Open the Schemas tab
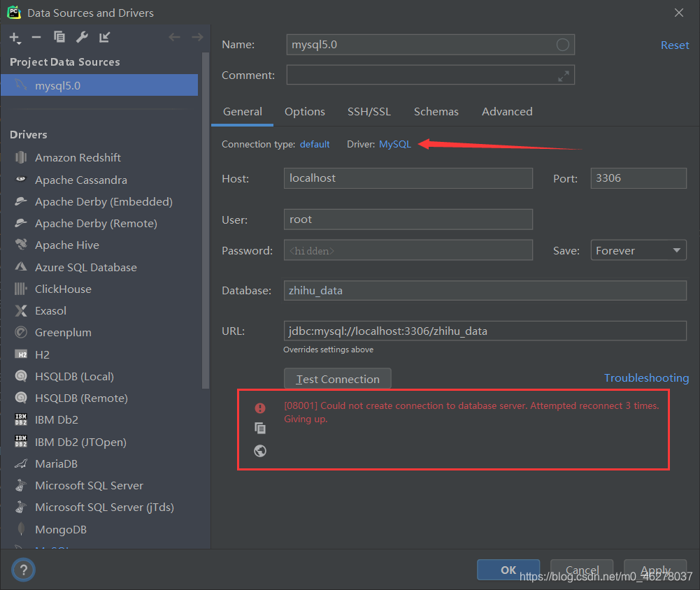 click(436, 112)
